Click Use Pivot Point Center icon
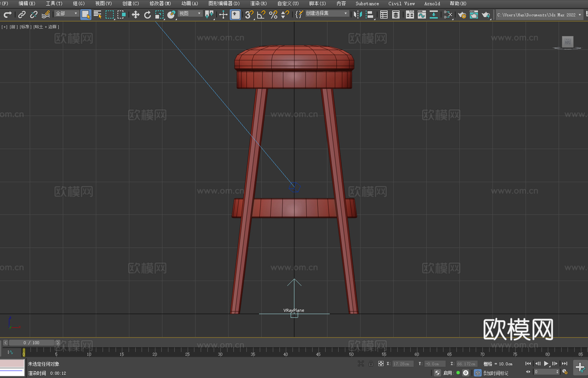 click(210, 14)
